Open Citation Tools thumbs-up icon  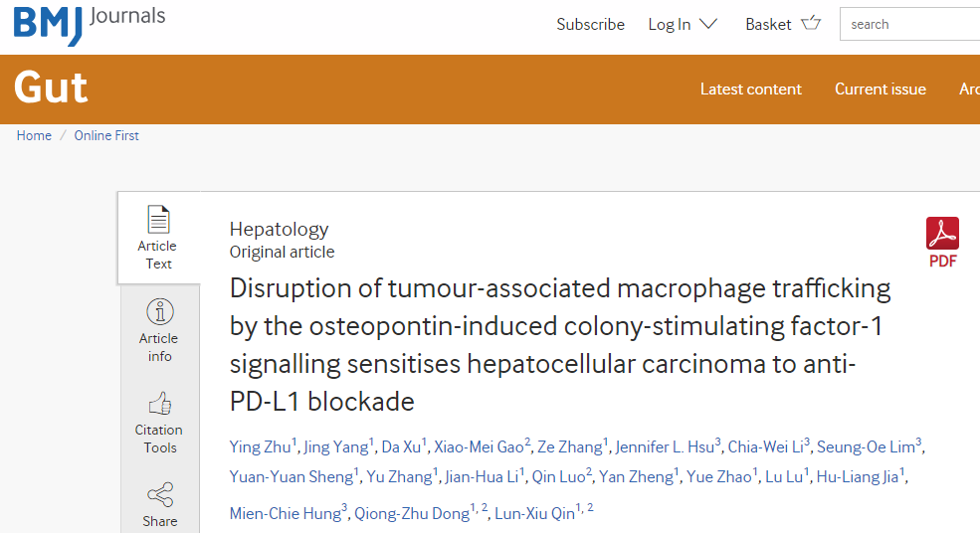pos(160,404)
